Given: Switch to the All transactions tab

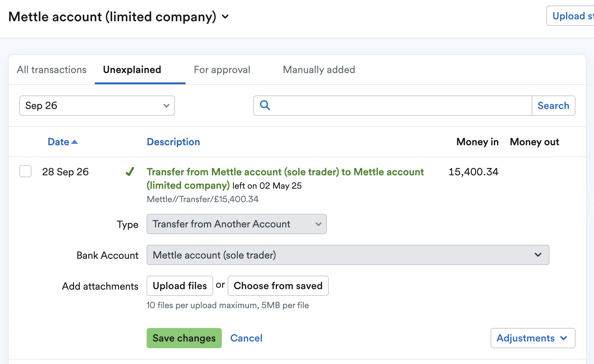Looking at the screenshot, I should [52, 70].
